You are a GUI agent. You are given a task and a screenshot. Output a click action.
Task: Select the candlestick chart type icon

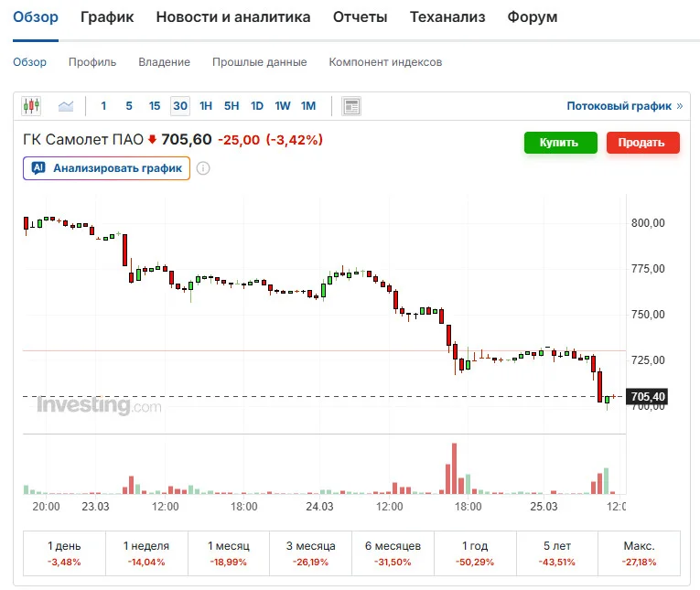tap(31, 106)
